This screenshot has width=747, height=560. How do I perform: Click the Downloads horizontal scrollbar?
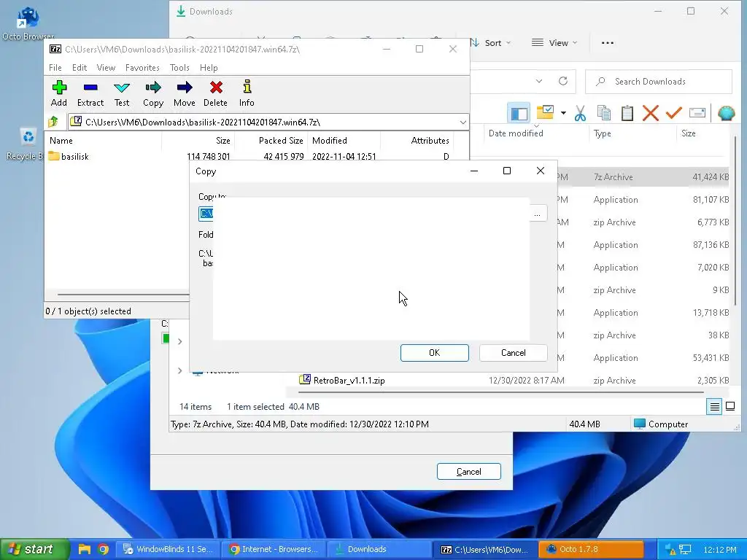point(500,392)
